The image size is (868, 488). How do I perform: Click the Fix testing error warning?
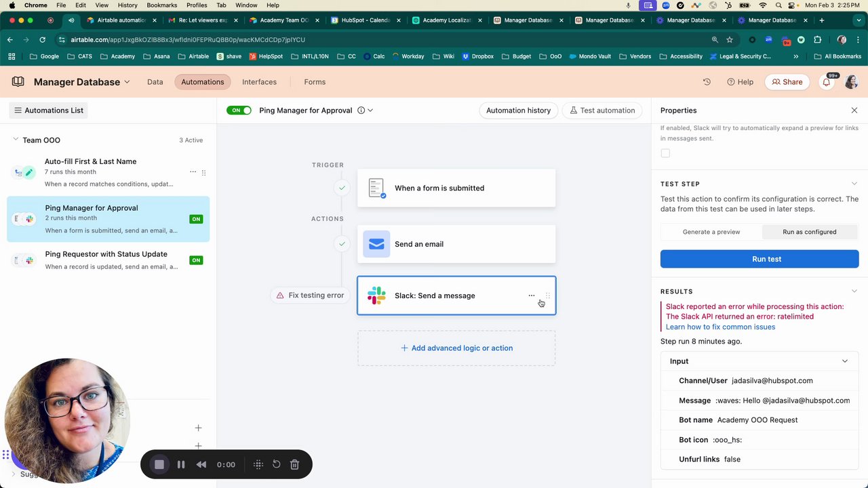(310, 296)
